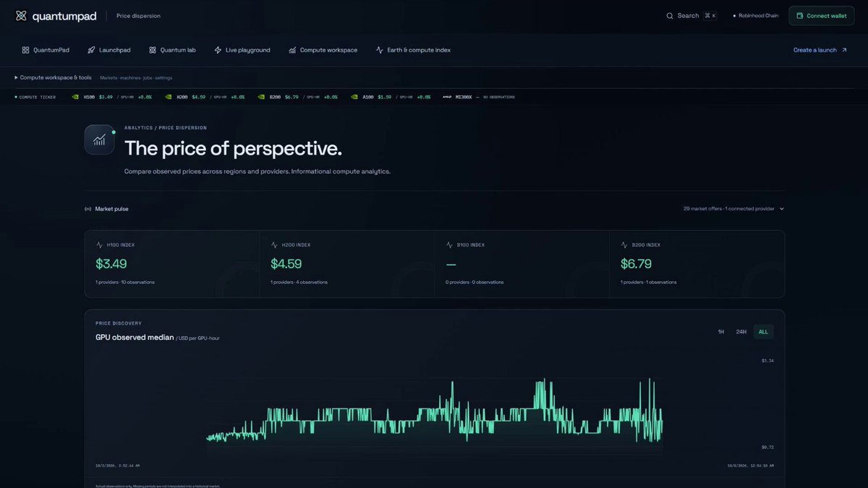Click the quantumpad logo in the header
The image size is (868, 488).
click(56, 16)
